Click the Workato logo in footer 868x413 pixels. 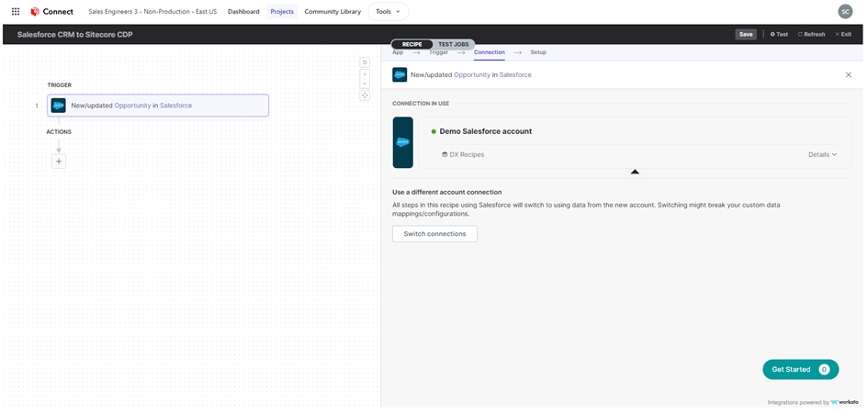click(847, 403)
